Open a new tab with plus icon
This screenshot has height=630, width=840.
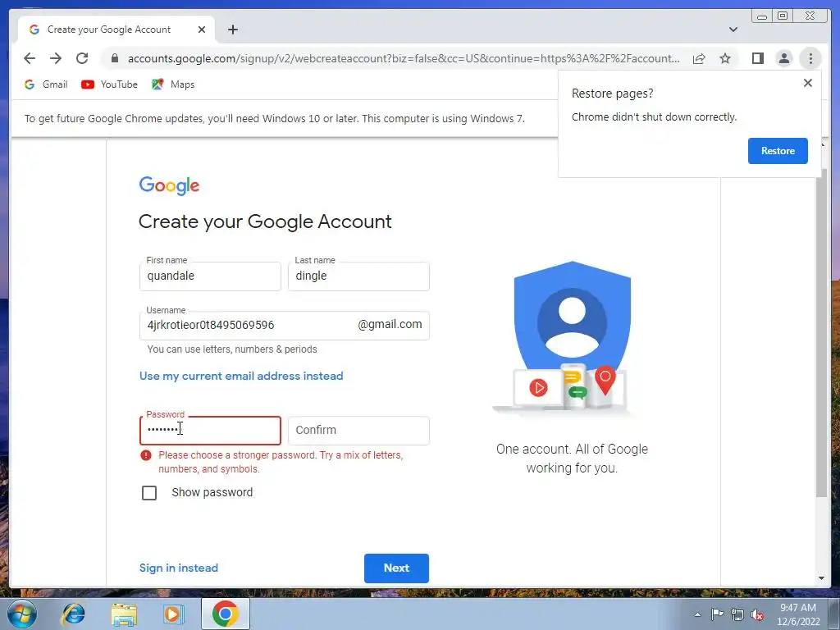point(232,30)
